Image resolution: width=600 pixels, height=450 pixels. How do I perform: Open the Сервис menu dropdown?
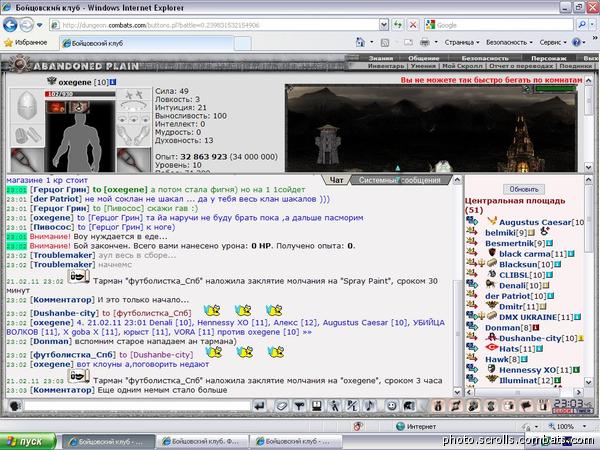pos(553,42)
